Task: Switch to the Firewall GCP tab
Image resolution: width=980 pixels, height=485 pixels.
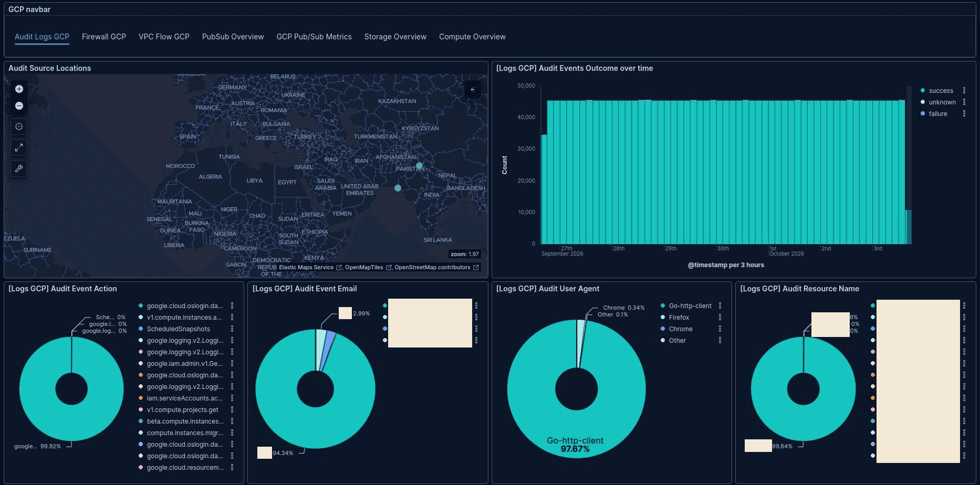Action: [104, 37]
